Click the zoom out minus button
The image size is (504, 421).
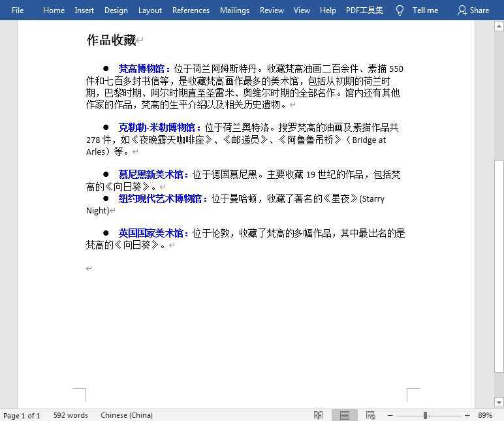click(x=390, y=415)
